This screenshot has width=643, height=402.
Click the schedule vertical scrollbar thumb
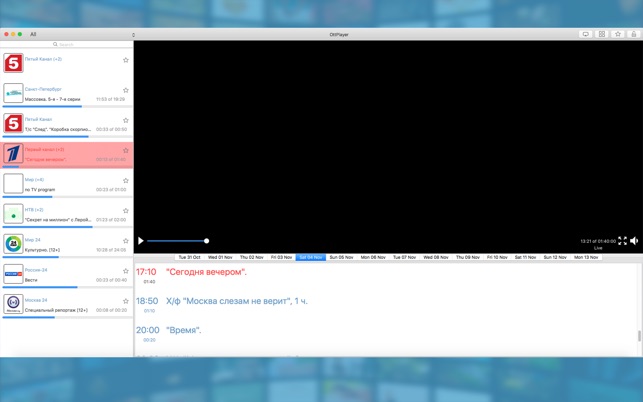639,336
